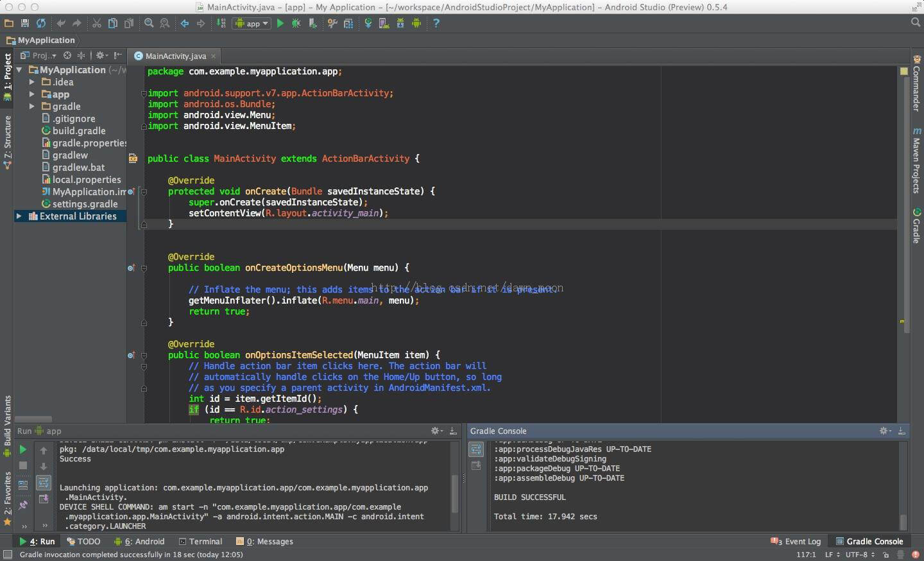Click Up stack trace arrow in Run panel
The image size is (924, 561).
click(x=44, y=450)
